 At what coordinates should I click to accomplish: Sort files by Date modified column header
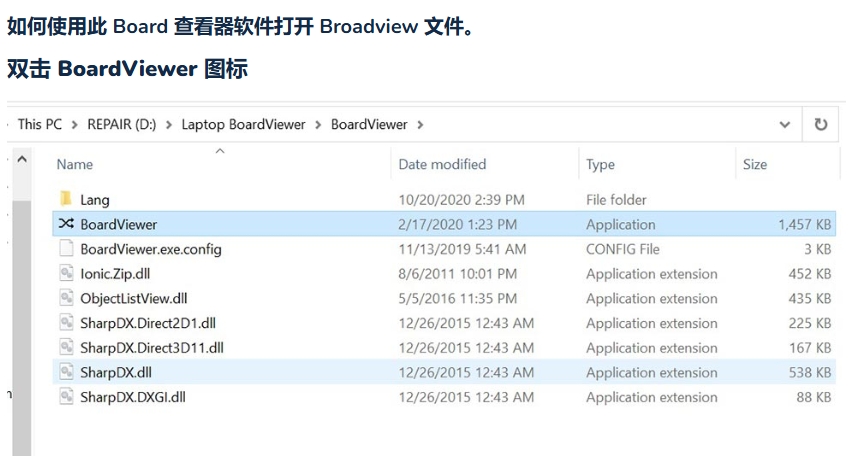[442, 164]
